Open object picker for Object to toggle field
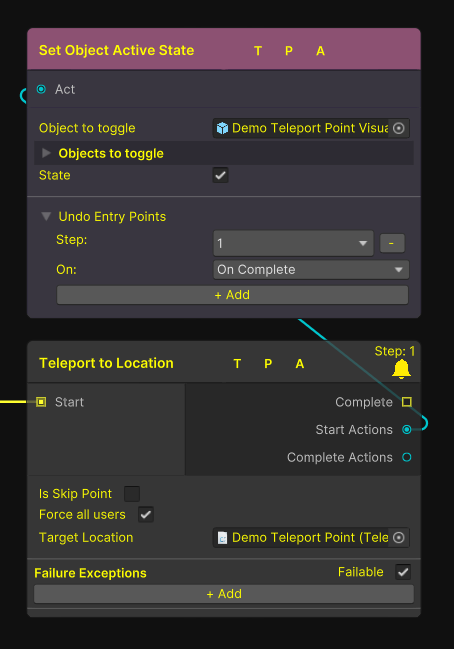This screenshot has height=649, width=454. click(399, 128)
